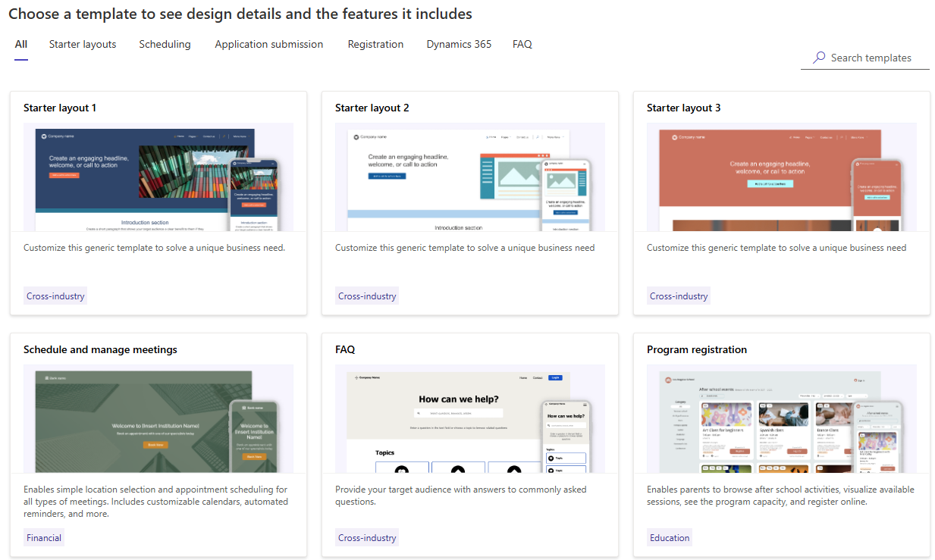The width and height of the screenshot is (935, 560).
Task: View the Program registration template preview
Action: click(781, 419)
